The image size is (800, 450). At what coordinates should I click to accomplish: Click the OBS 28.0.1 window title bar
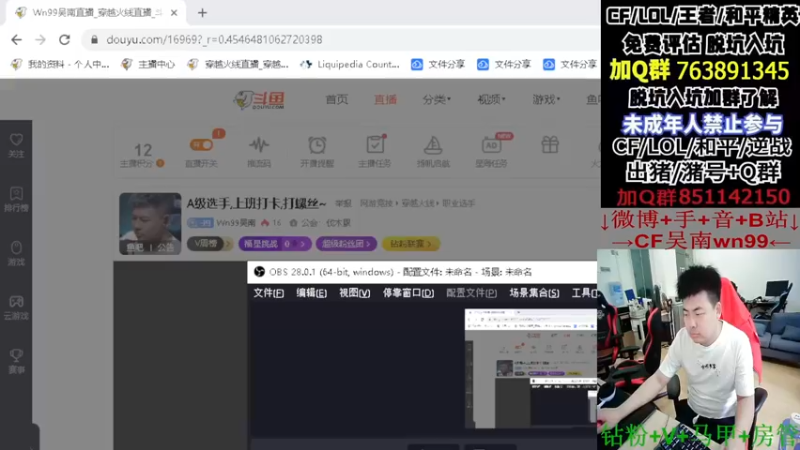pyautogui.click(x=422, y=272)
